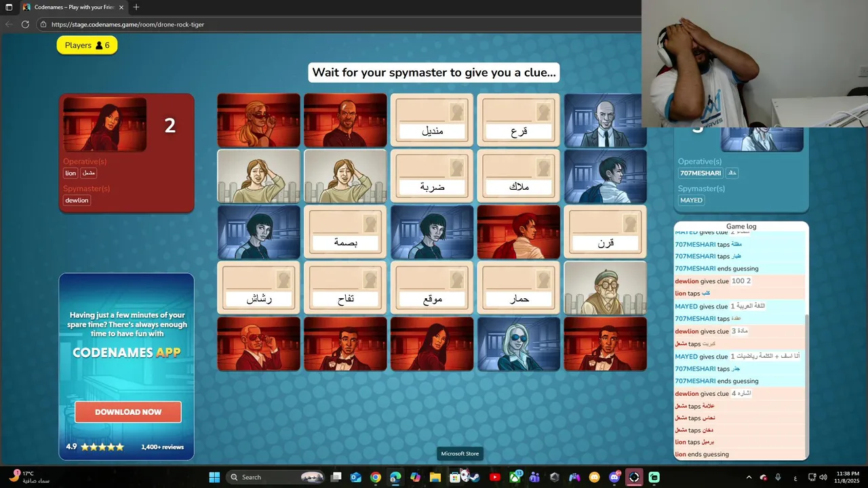This screenshot has width=868, height=488.
Task: Open File Explorer from the taskbar
Action: pyautogui.click(x=435, y=477)
